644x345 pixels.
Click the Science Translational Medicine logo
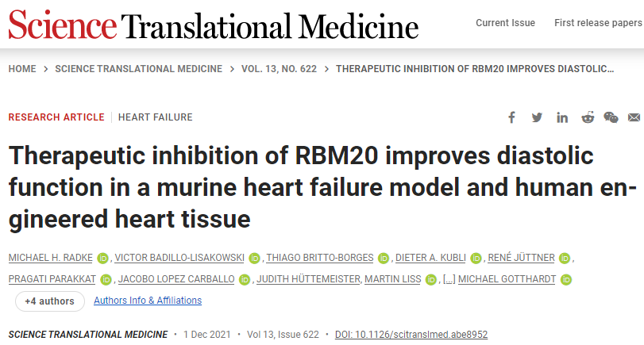[x=213, y=26]
